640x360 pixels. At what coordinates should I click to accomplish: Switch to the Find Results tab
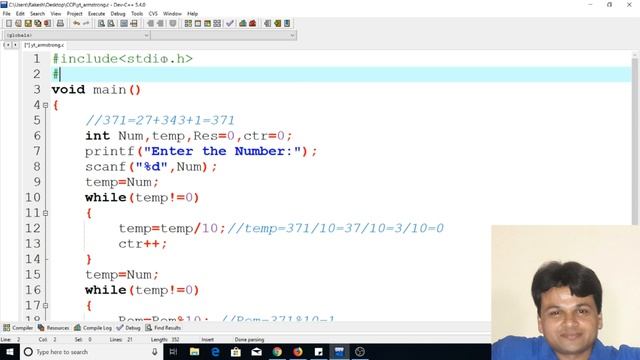tap(163, 328)
